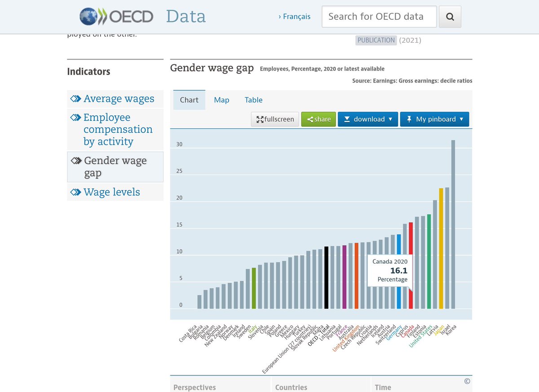Click the chevron icon beside Wage levels
Screen dimensions: 539x392
coord(76,193)
